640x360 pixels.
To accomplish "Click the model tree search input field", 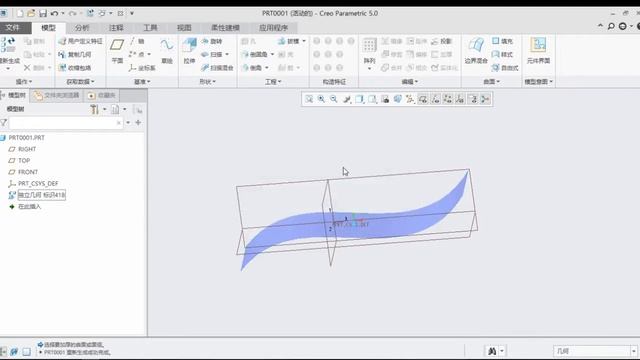I will point(66,123).
